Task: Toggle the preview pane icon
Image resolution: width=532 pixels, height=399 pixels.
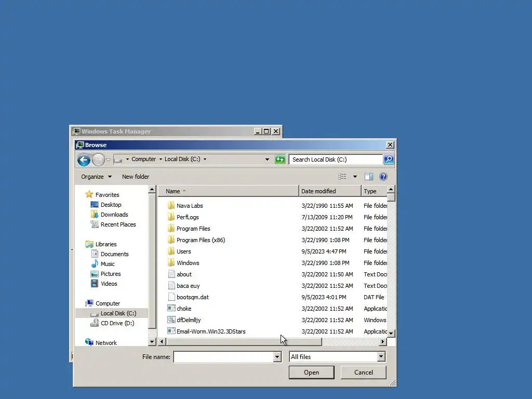Action: click(369, 177)
